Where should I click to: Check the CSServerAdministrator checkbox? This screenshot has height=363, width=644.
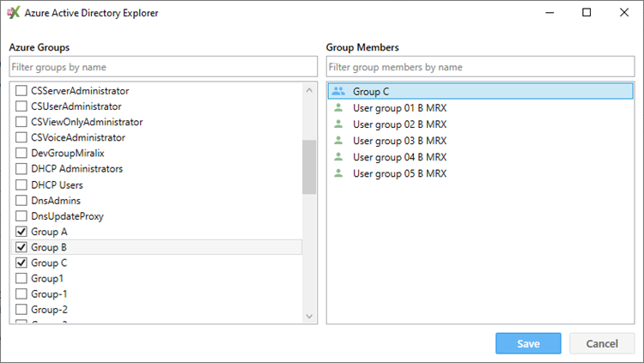point(21,90)
